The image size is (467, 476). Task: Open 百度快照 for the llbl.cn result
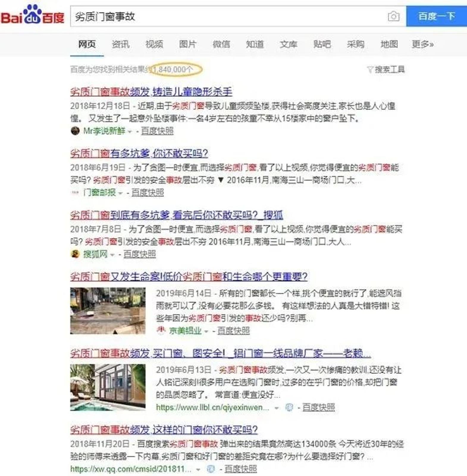[319, 408]
